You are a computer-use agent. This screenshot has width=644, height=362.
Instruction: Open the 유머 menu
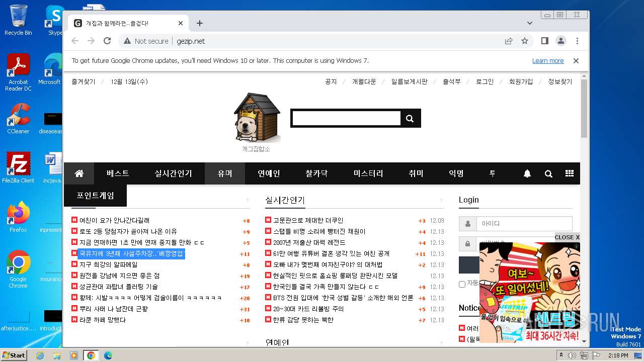(x=225, y=173)
